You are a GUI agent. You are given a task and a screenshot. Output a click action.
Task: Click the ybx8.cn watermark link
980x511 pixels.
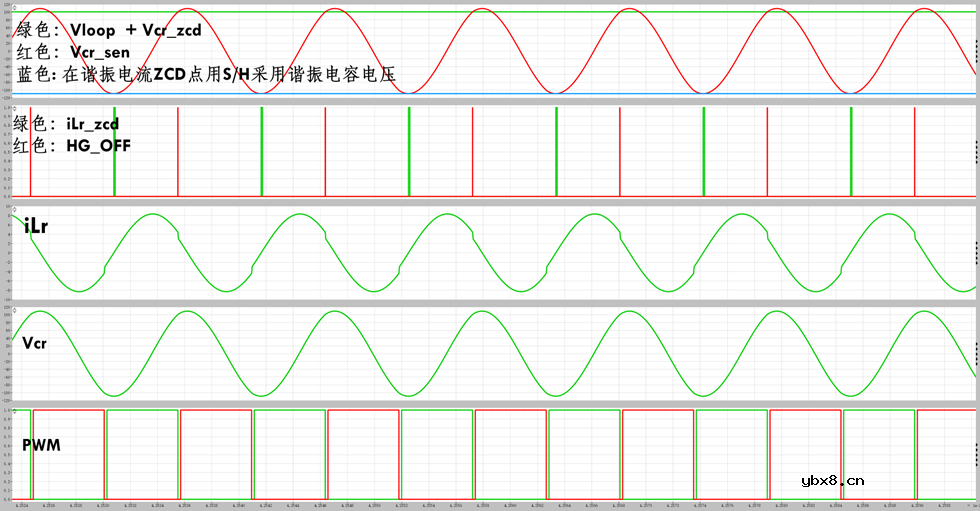(832, 481)
